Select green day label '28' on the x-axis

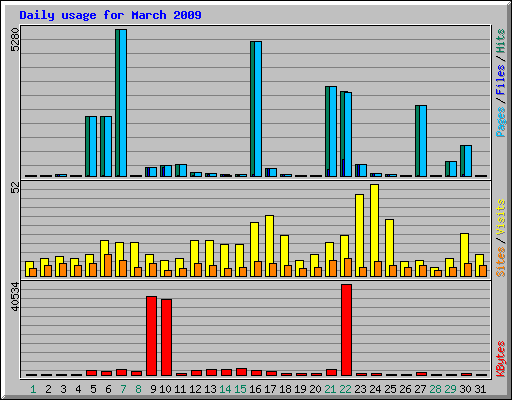(x=435, y=389)
